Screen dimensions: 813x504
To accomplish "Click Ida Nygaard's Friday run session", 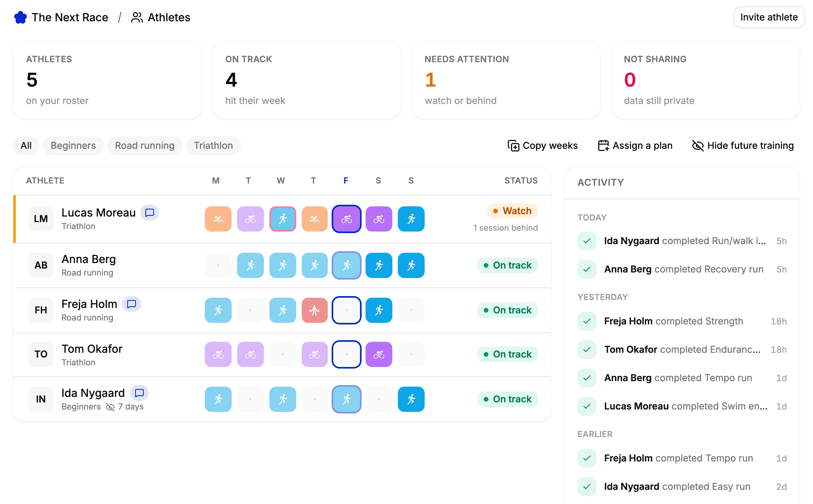I will pyautogui.click(x=346, y=399).
